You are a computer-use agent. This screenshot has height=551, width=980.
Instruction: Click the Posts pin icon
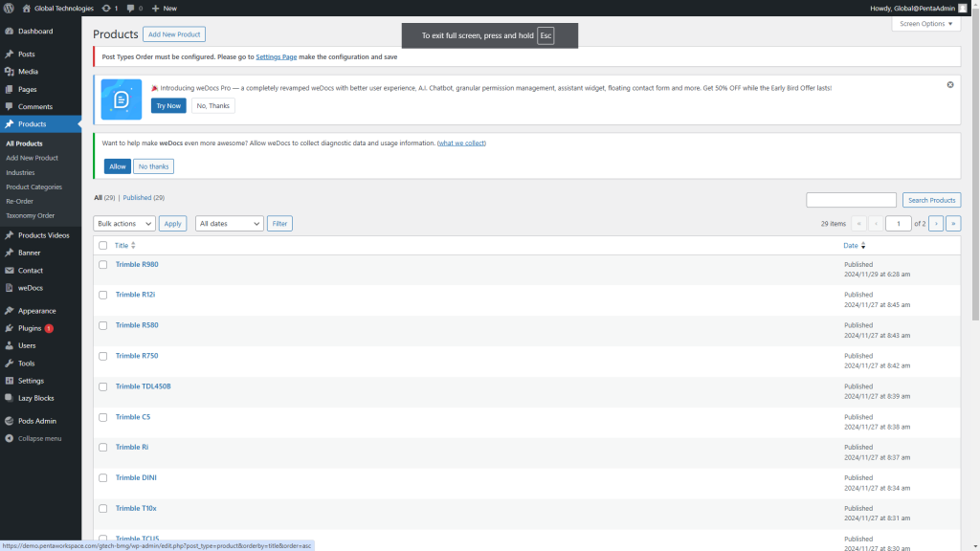coord(10,55)
